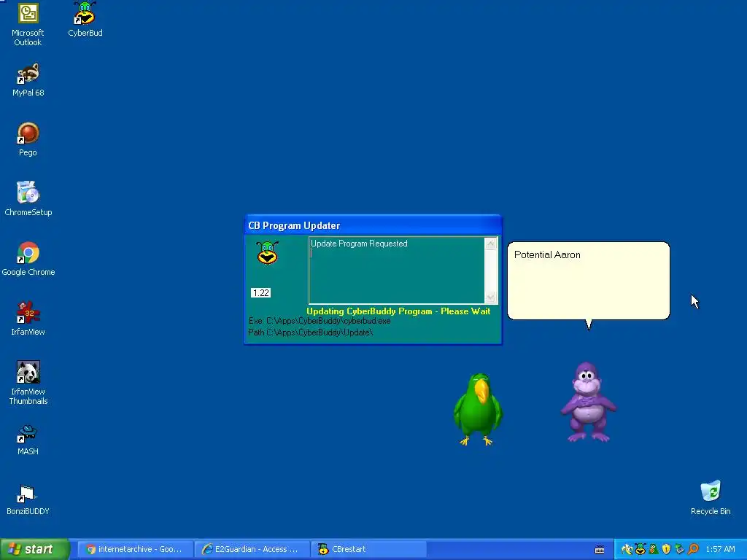Viewport: 747px width, 560px height.
Task: Click the 1.22 version number label
Action: click(x=260, y=293)
